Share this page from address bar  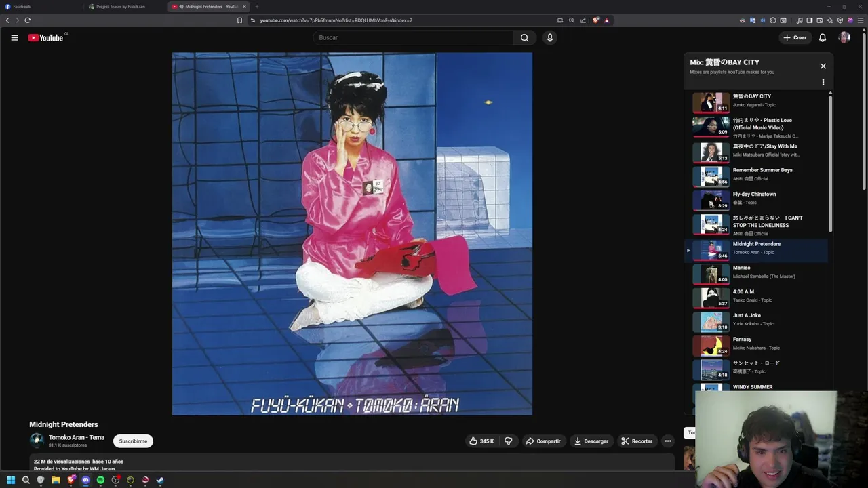[583, 20]
